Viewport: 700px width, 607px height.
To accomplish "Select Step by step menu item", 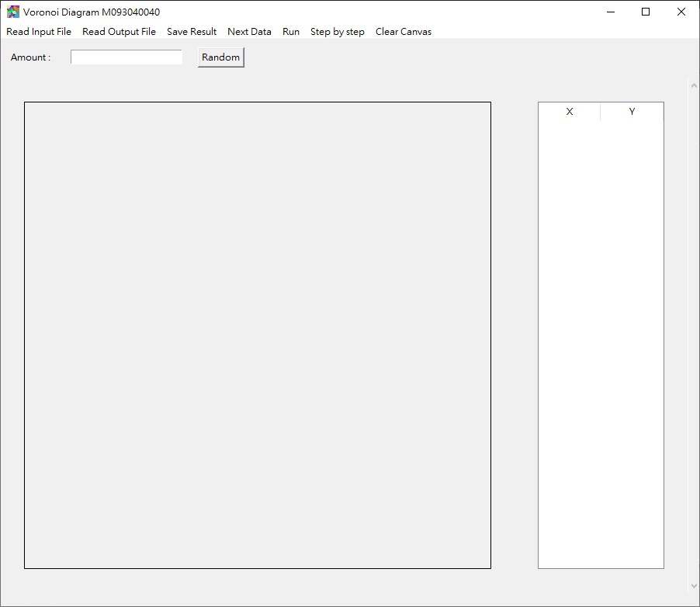I will pos(337,32).
